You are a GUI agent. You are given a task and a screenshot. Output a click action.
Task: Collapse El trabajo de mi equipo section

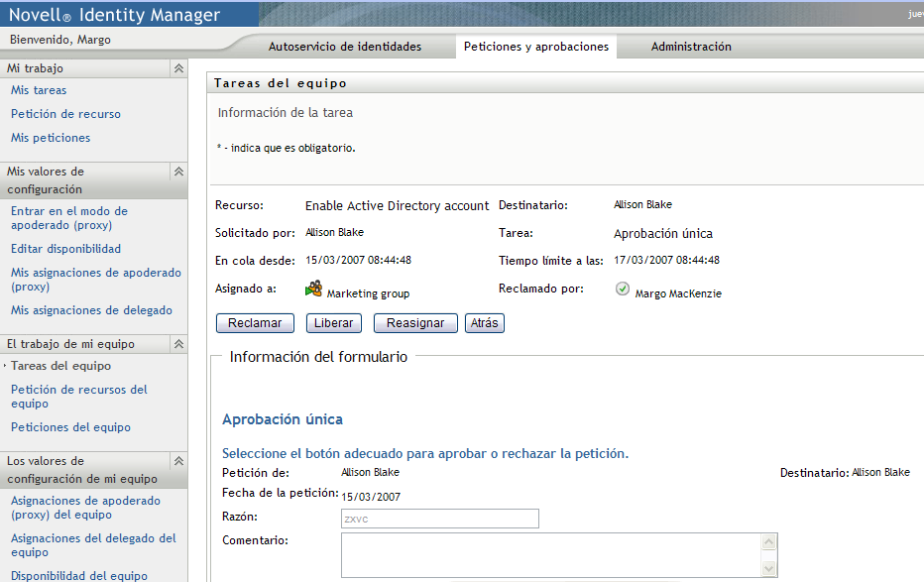click(178, 344)
